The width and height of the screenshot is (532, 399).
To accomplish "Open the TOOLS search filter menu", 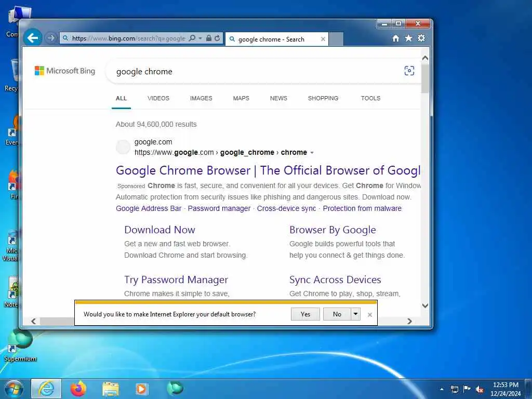I will [370, 98].
